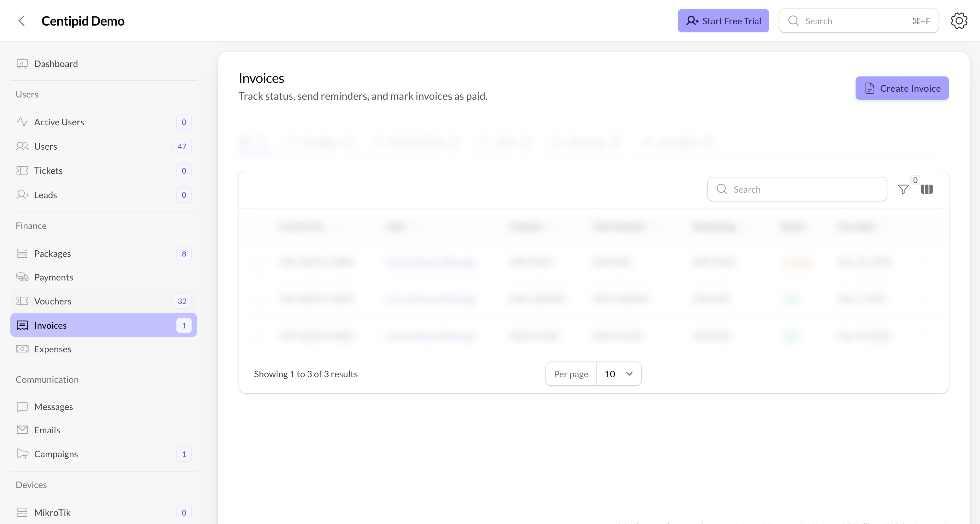Screen dimensions: 980x524
Task: Click the filter funnel icon above the invoice table
Action: pyautogui.click(x=904, y=189)
